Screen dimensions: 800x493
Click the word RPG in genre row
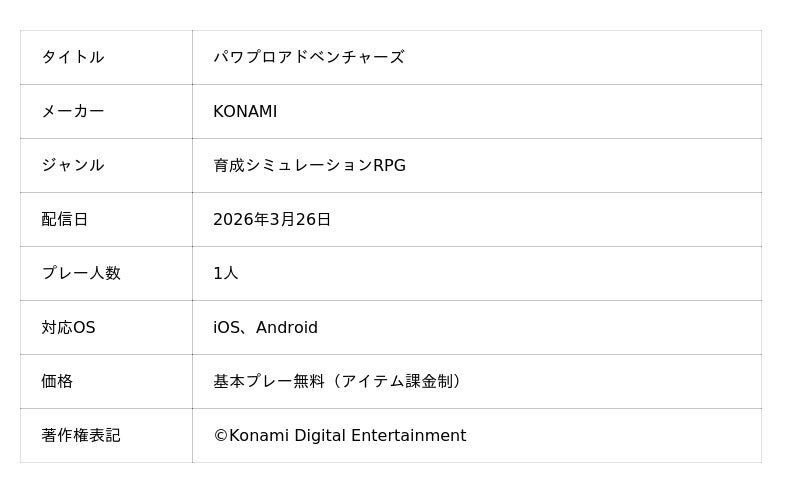389,165
